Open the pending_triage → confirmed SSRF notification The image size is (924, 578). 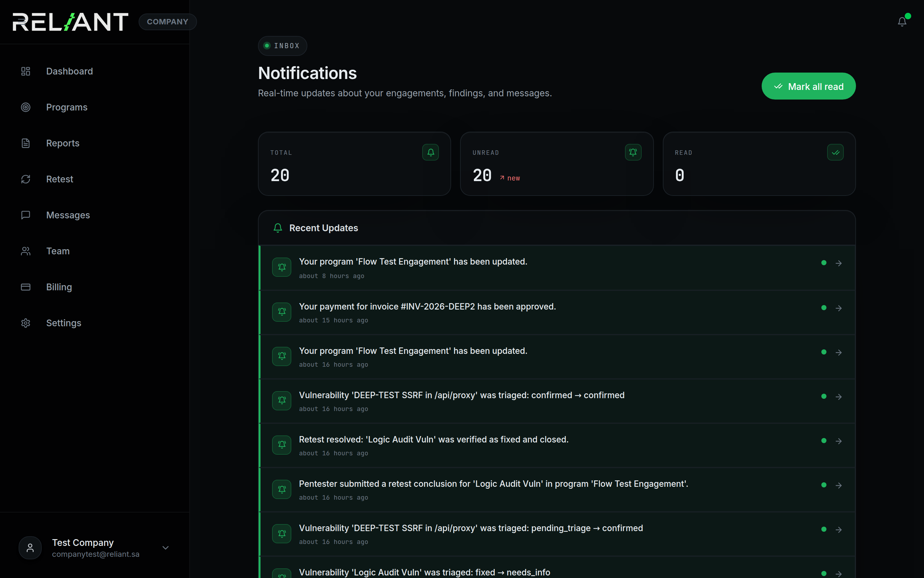[557, 534]
